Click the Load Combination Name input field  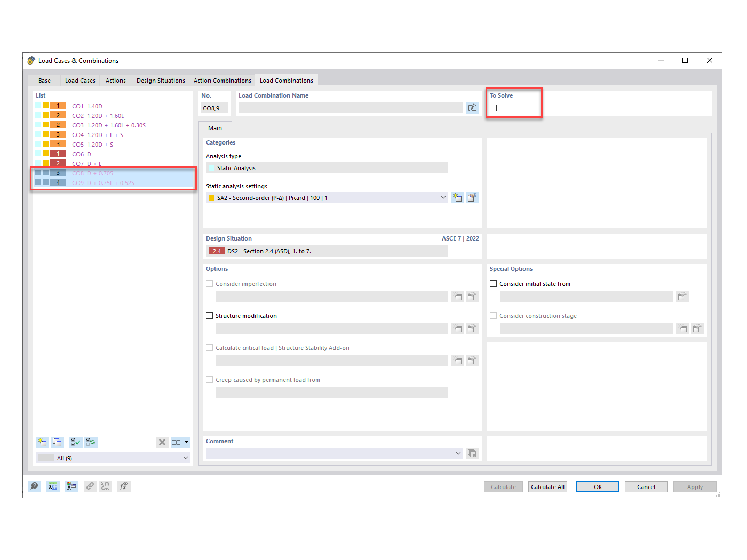point(351,108)
